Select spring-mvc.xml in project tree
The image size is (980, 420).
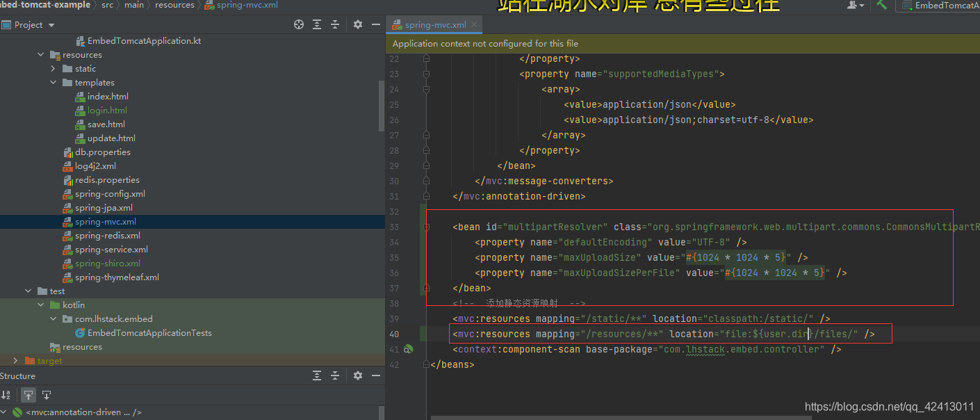coord(106,222)
